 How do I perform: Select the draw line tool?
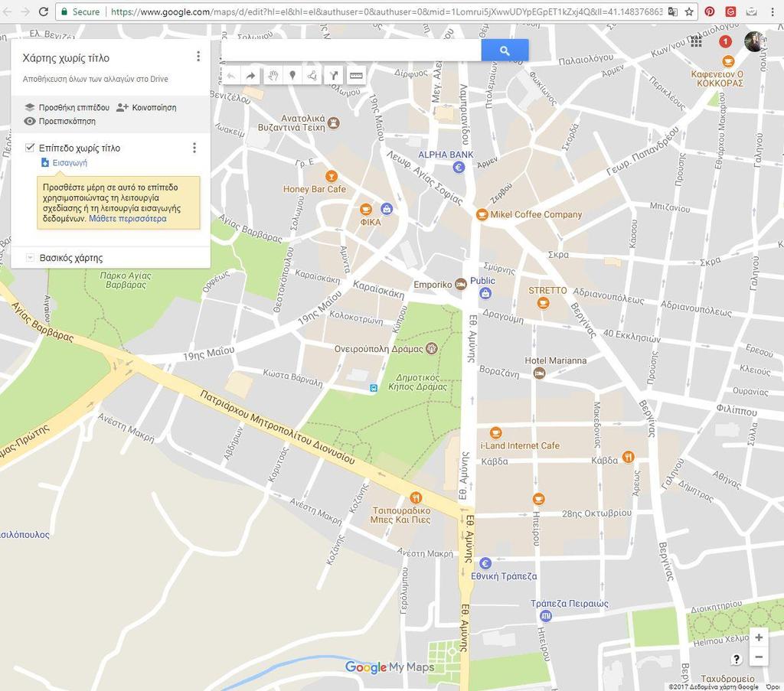(312, 76)
